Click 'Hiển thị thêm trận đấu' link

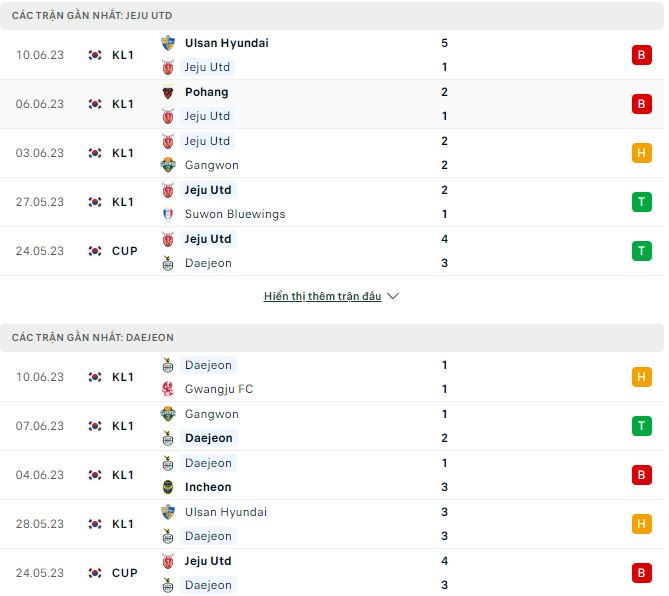pos(322,297)
